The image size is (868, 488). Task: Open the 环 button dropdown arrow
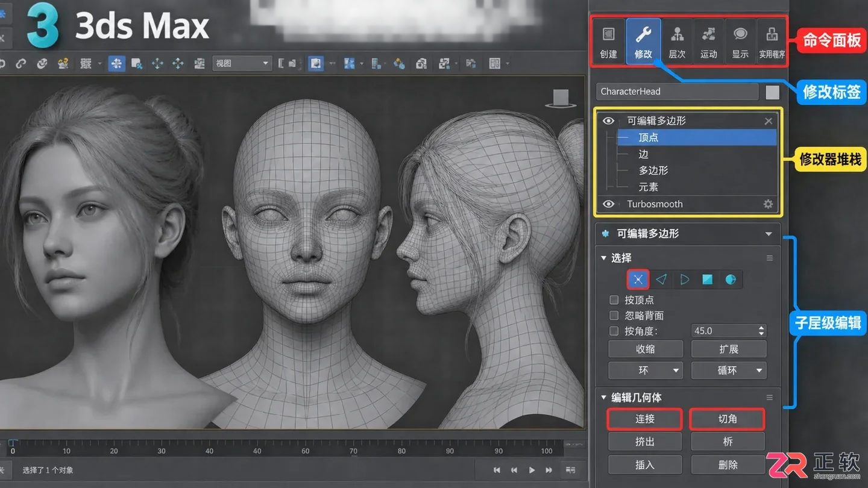point(676,371)
